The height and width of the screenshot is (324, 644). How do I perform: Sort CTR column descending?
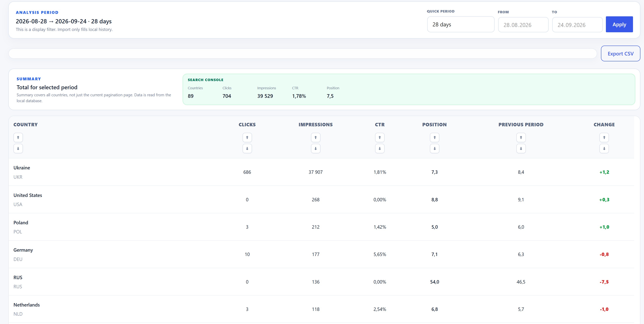(379, 149)
